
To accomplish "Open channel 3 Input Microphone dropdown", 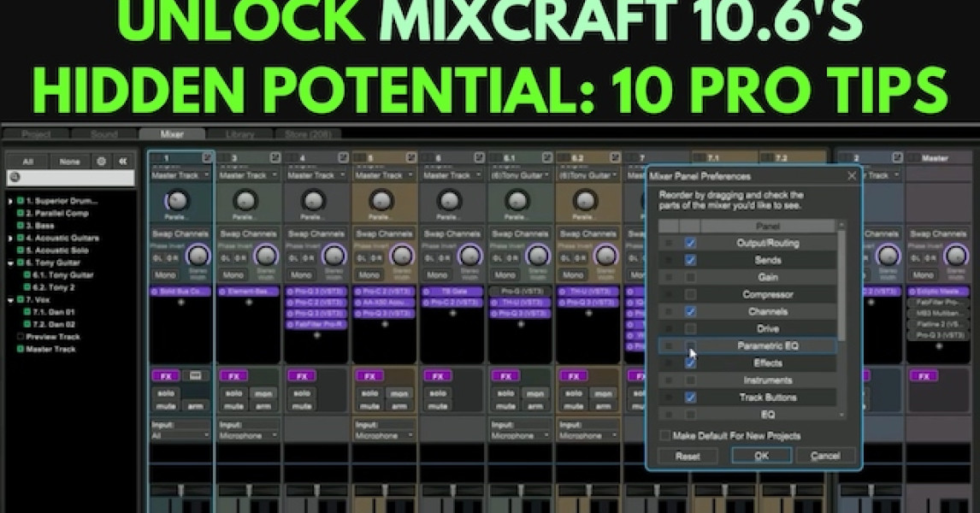I will (x=249, y=435).
